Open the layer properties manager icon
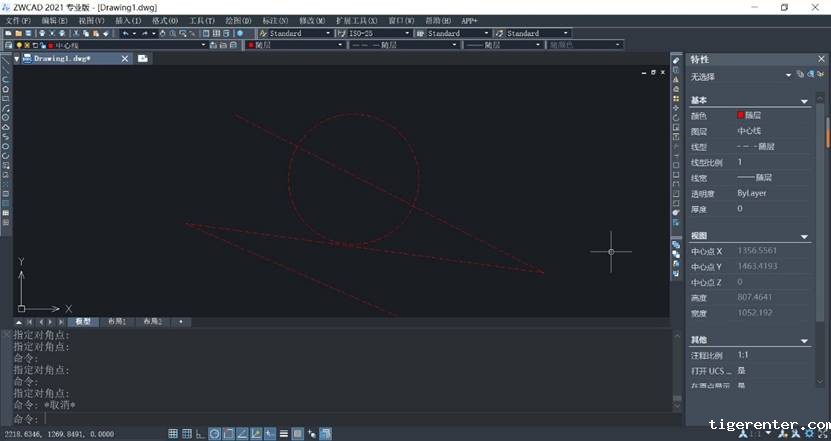The width and height of the screenshot is (831, 441). (7, 45)
